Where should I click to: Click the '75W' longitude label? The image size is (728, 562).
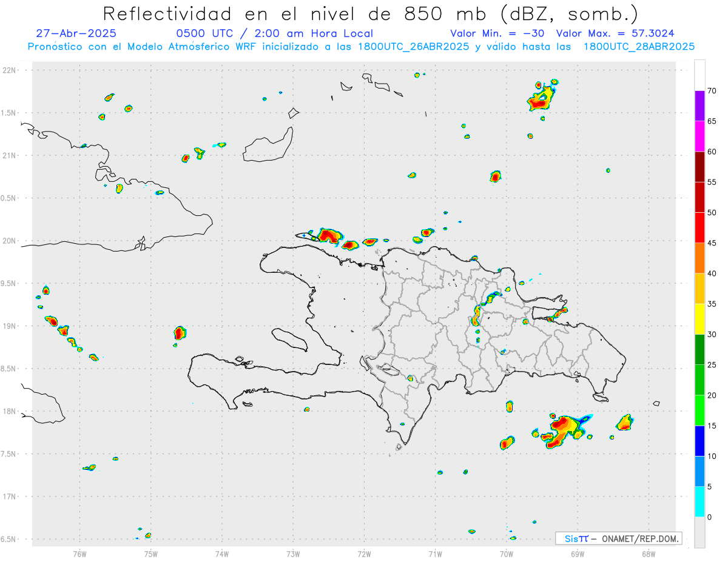point(150,554)
